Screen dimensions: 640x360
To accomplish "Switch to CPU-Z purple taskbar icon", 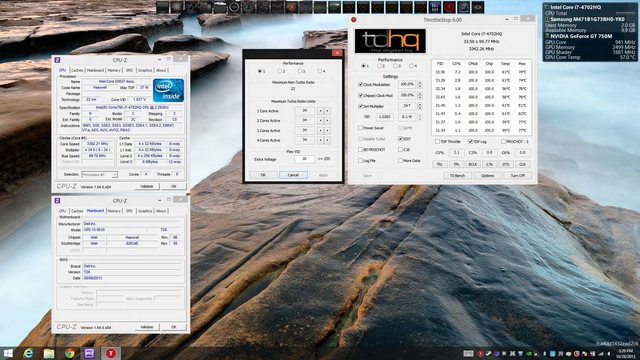I will [90, 353].
